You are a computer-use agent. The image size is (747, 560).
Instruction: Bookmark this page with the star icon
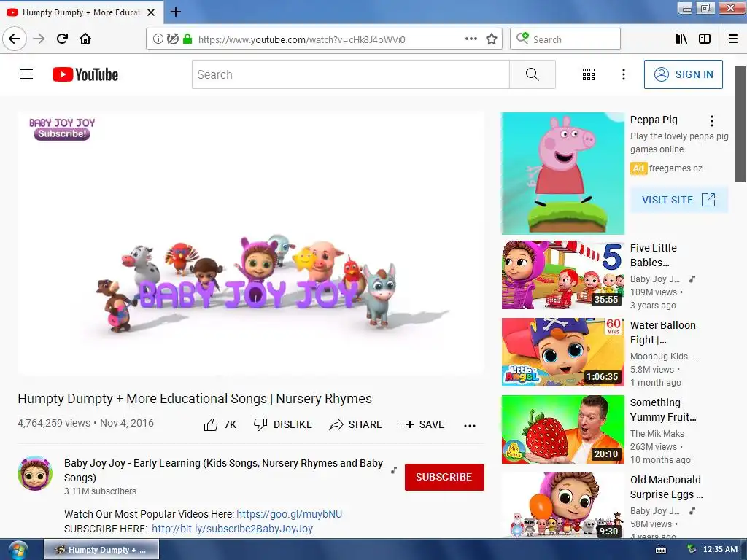click(492, 39)
